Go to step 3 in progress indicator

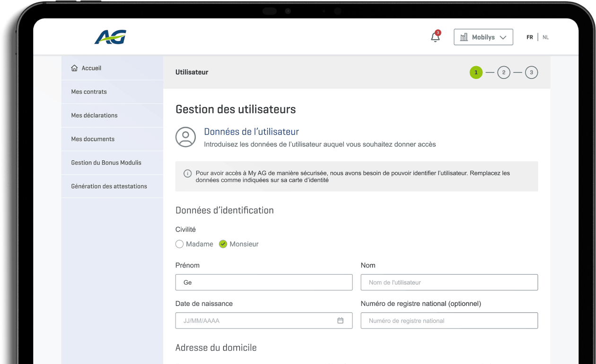click(x=532, y=72)
